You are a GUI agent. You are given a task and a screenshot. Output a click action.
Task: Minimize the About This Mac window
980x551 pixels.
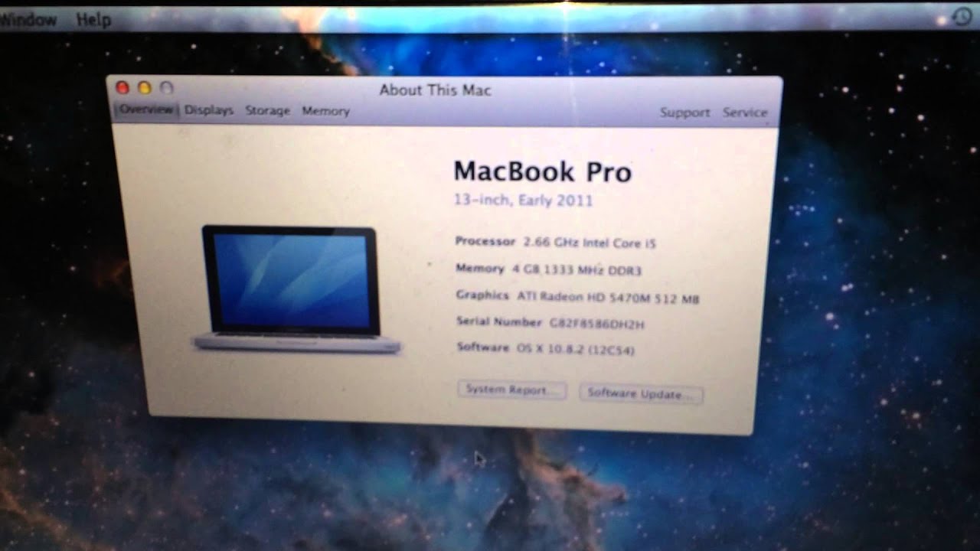pyautogui.click(x=144, y=88)
